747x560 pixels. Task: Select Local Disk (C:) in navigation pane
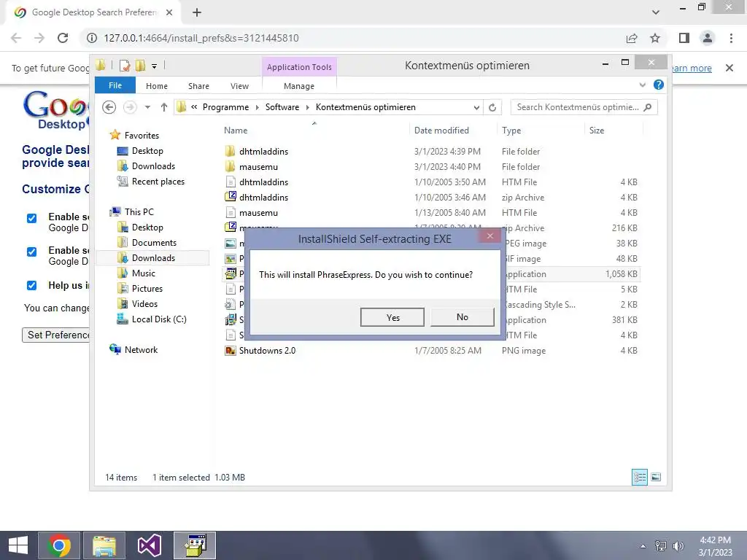point(159,319)
